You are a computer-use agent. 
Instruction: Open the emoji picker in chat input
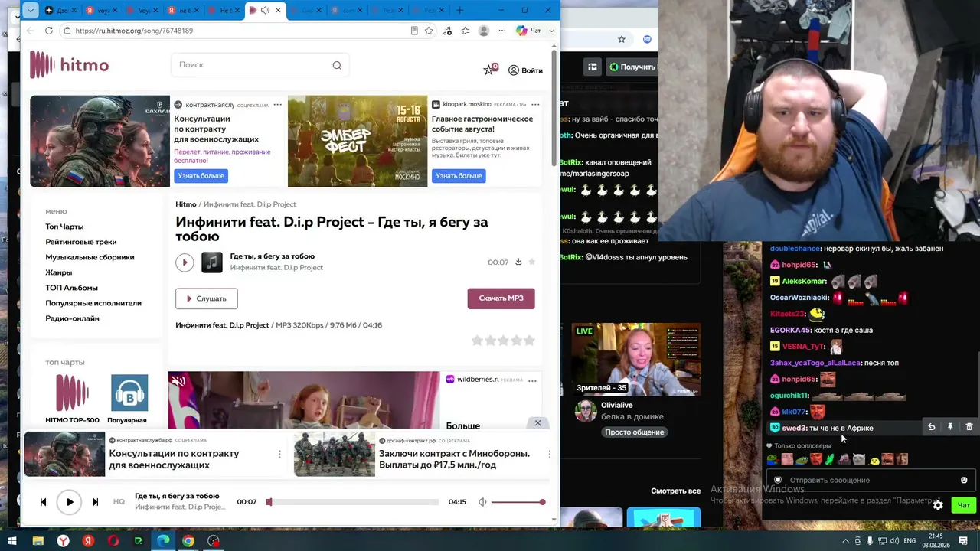coord(964,480)
